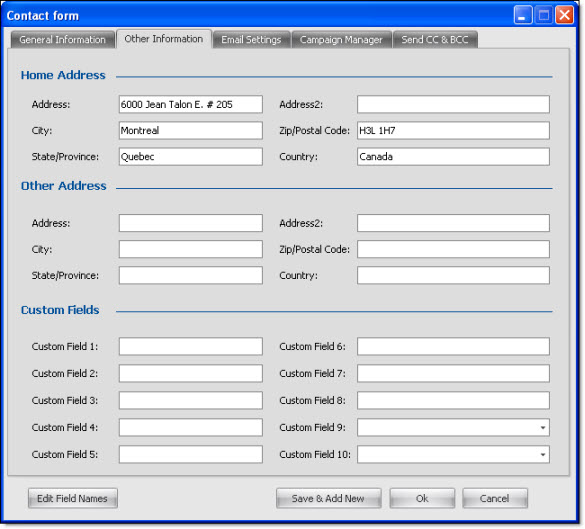This screenshot has width=585, height=529.
Task: Expand the Custom Field 10 dropdown arrow
Action: pos(543,455)
